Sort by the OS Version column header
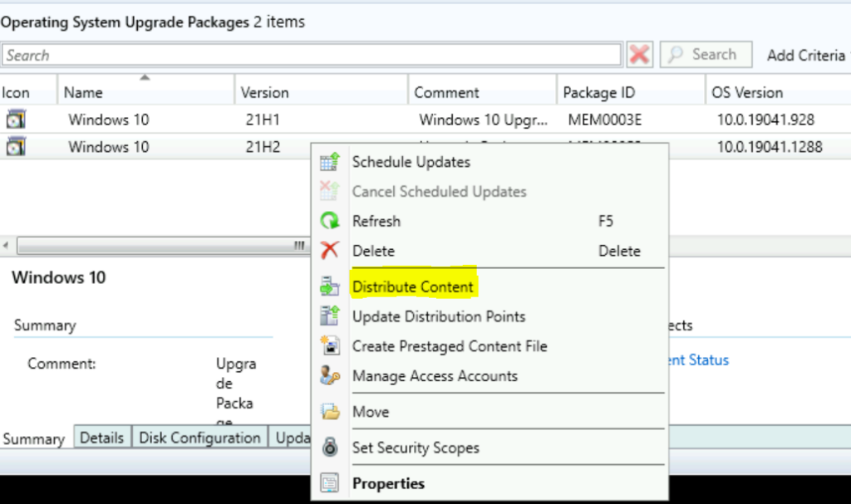 coord(778,92)
